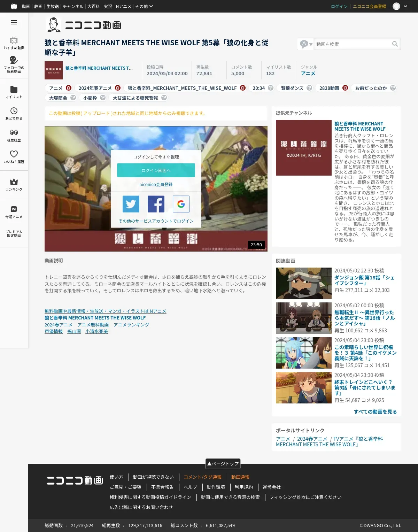Open チャンネル in the top navigation
The width and height of the screenshot is (418, 532).
73,6
